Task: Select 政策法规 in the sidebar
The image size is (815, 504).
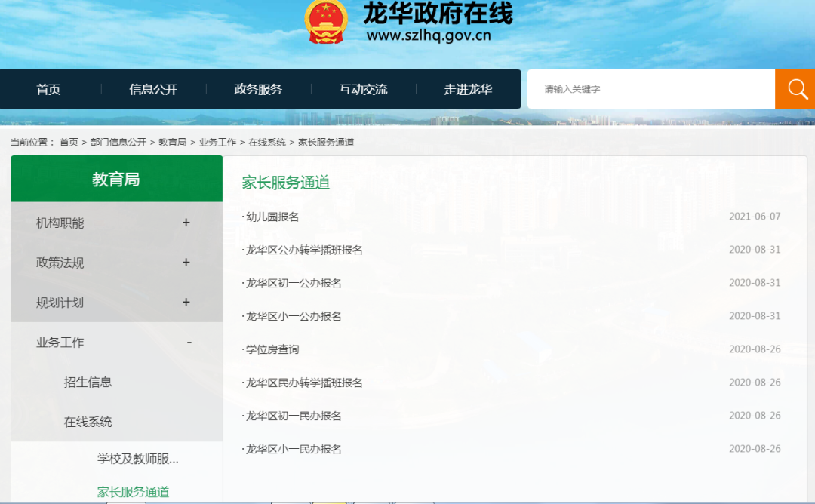Action: tap(60, 263)
